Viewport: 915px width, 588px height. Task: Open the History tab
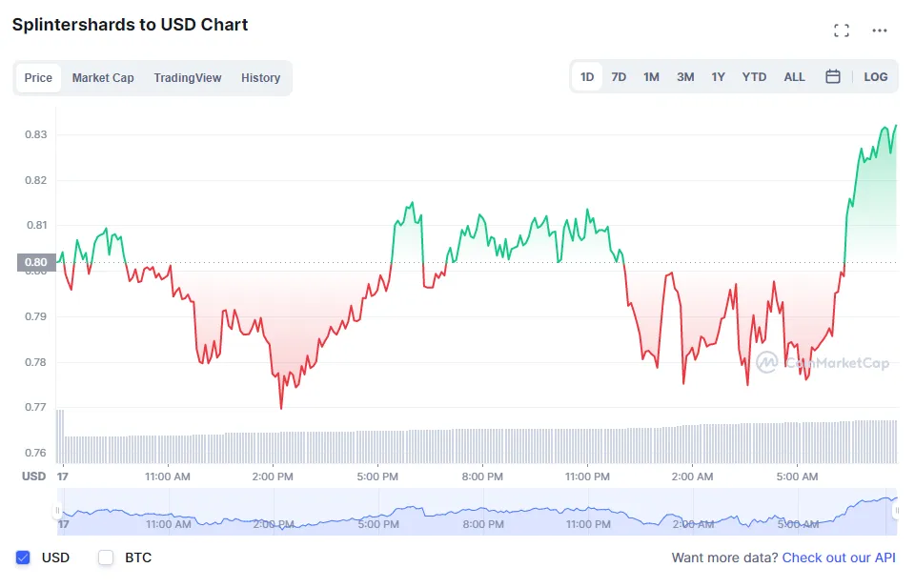[260, 77]
